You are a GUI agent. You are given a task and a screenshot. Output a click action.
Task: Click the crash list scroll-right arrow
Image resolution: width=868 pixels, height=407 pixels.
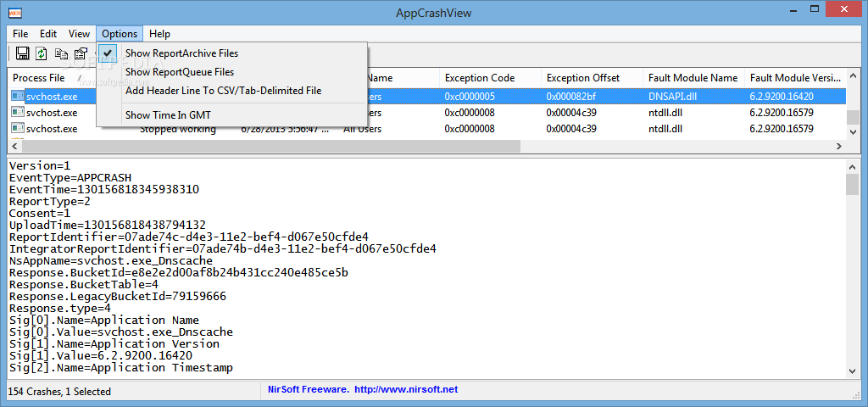coord(839,146)
